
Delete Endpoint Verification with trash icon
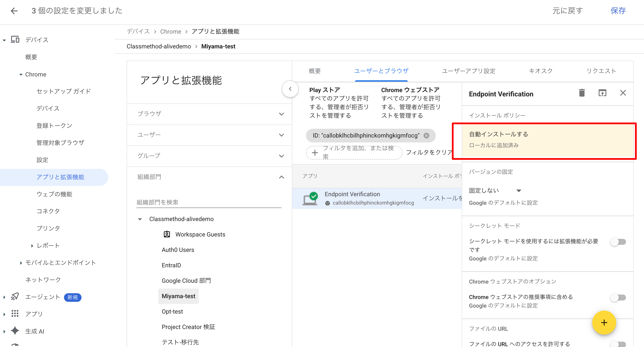[582, 93]
